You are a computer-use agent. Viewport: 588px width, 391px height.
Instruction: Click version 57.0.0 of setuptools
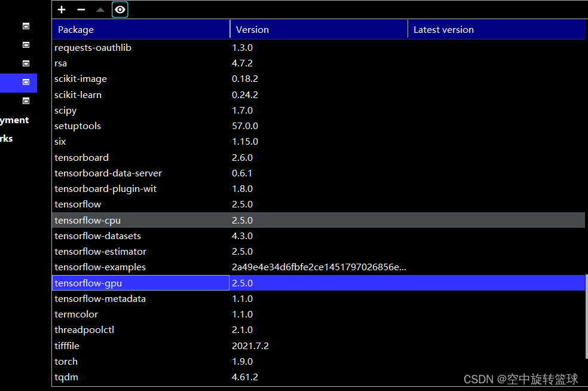pos(245,126)
